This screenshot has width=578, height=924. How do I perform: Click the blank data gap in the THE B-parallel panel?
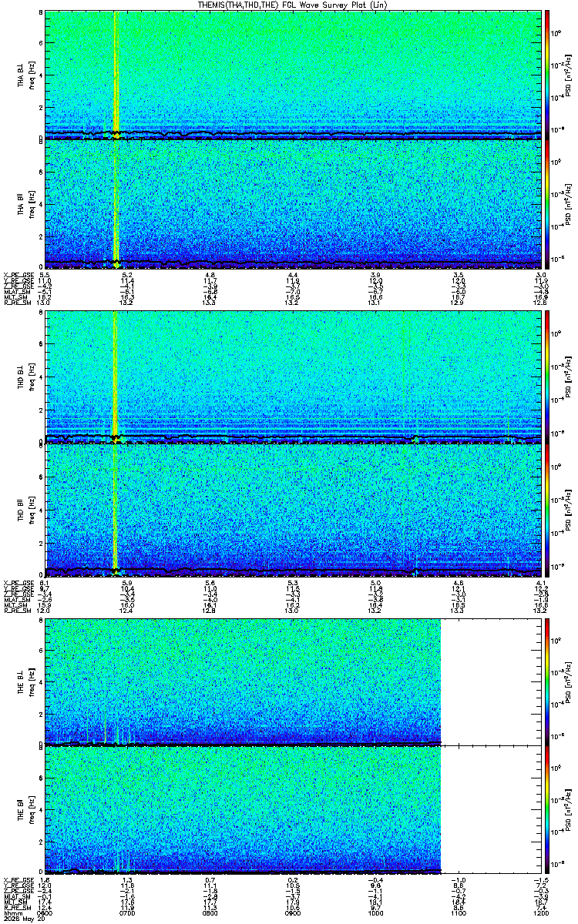[x=491, y=810]
